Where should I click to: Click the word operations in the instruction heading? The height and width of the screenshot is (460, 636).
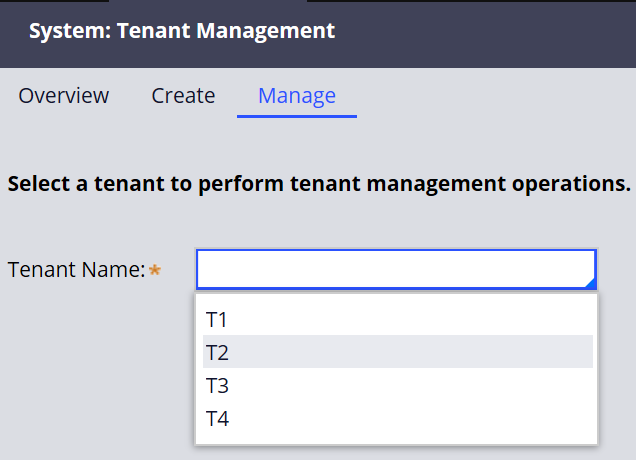click(572, 184)
